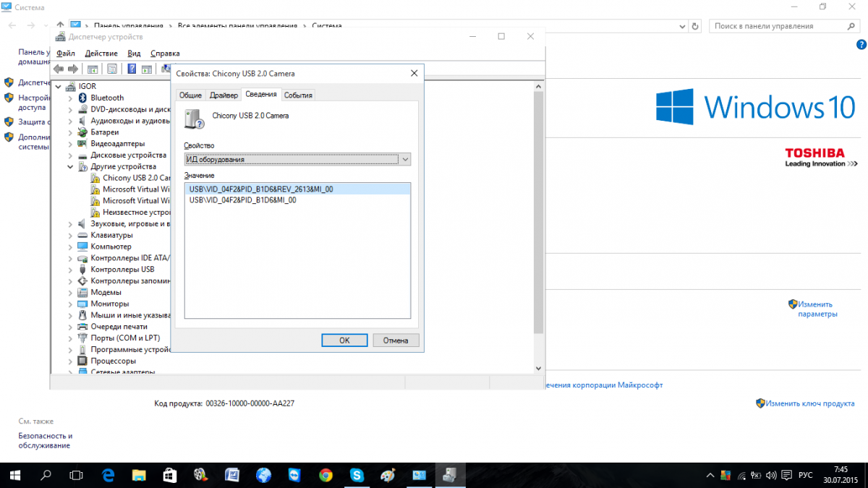Refresh the Control Panel address bar
Image resolution: width=868 pixels, height=488 pixels.
[695, 26]
